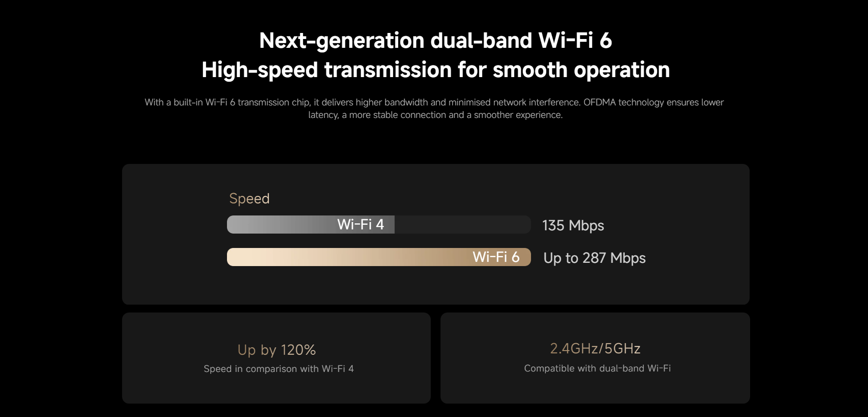Click the Next-generation dual-band Wi-Fi 6 title
The width and height of the screenshot is (868, 417).
[x=435, y=40]
